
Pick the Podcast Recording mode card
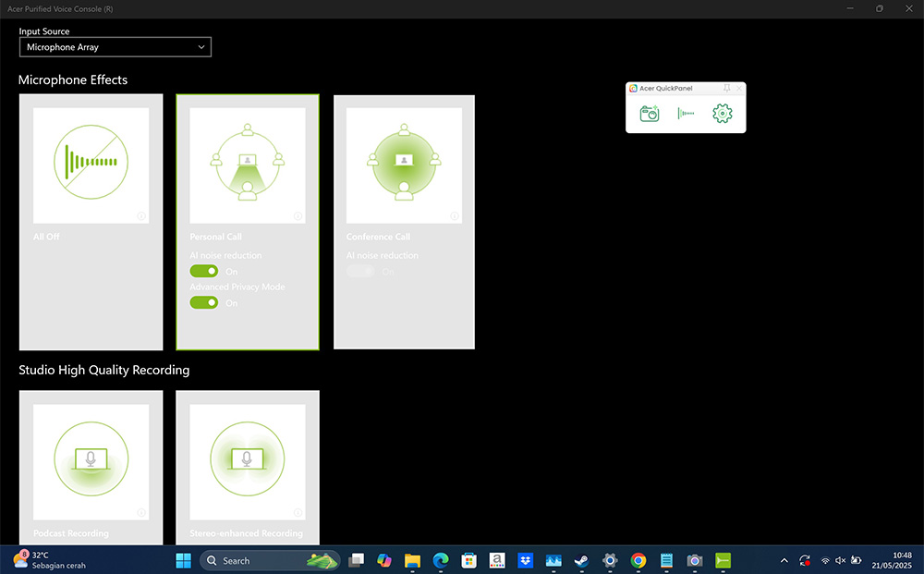[x=91, y=468]
